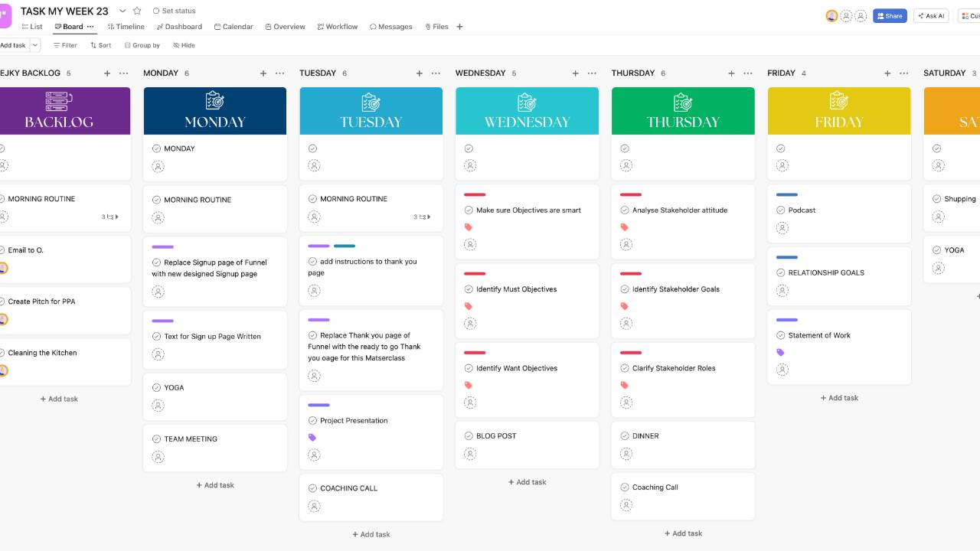This screenshot has height=551, width=980.
Task: Expand the Add task dropdown arrow
Action: click(34, 45)
